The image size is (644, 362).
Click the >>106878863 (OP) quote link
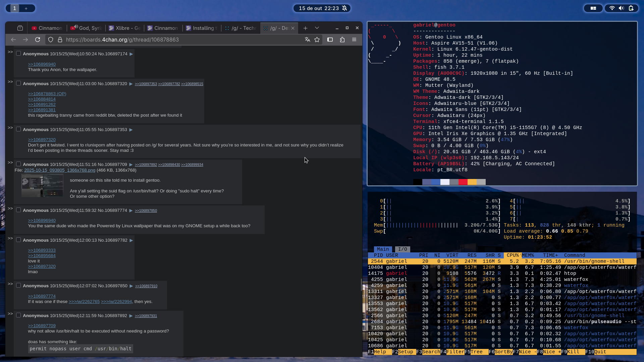coord(47,94)
